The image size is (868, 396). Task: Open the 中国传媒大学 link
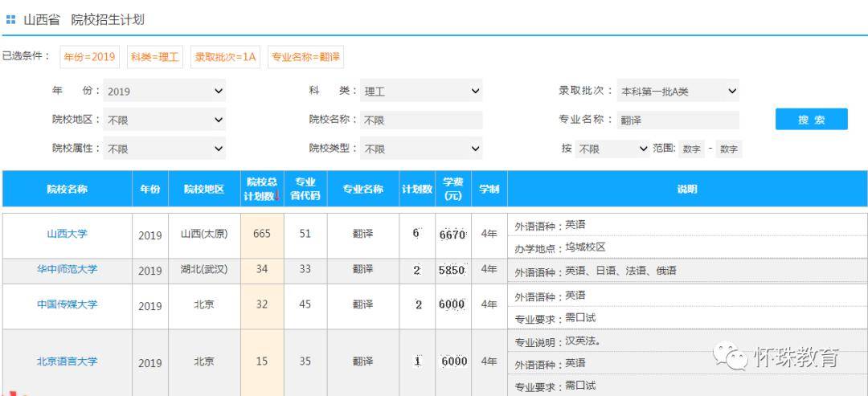click(x=67, y=304)
